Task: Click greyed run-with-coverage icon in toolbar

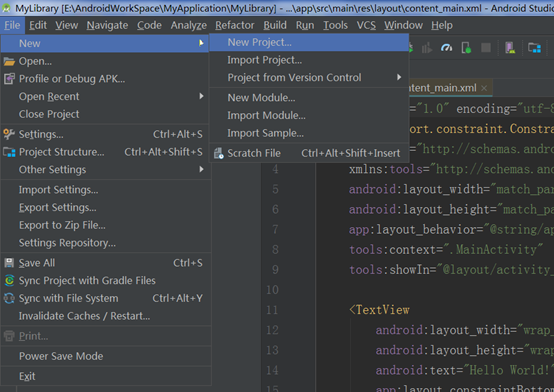Action: [x=427, y=47]
